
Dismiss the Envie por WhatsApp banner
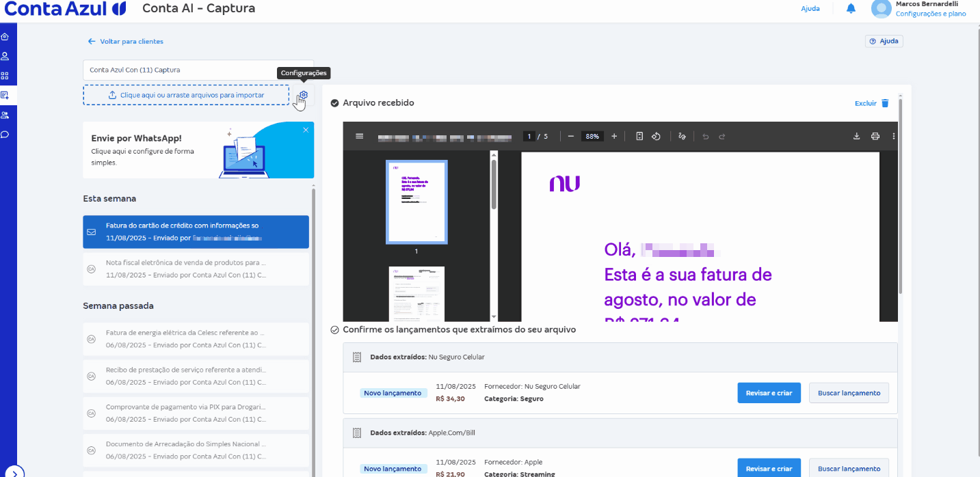[x=306, y=130]
